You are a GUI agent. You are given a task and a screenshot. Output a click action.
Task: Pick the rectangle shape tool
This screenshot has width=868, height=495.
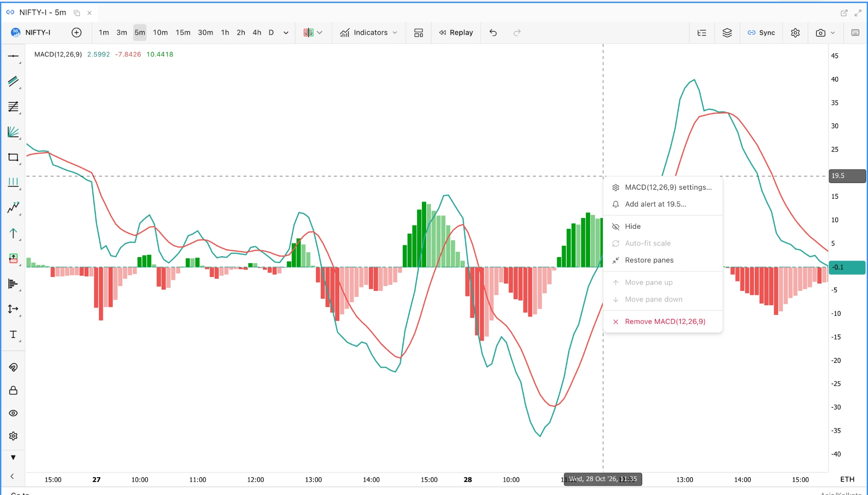13,157
